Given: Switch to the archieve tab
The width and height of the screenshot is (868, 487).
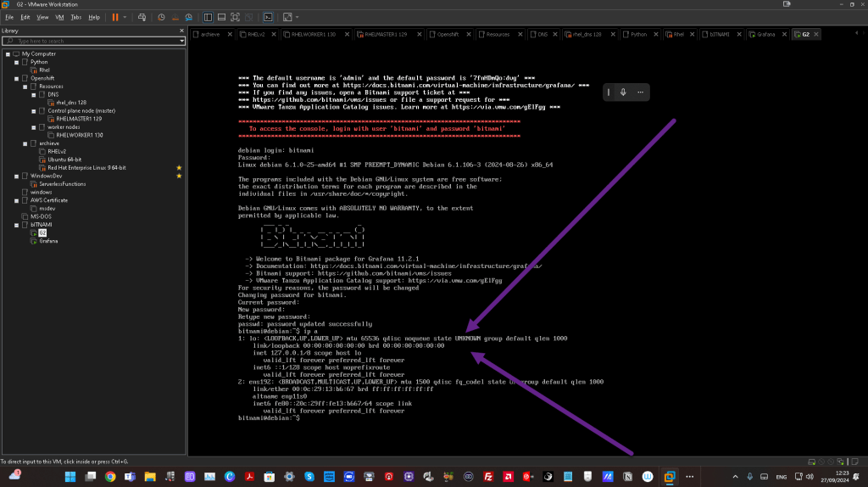Looking at the screenshot, I should tap(209, 34).
